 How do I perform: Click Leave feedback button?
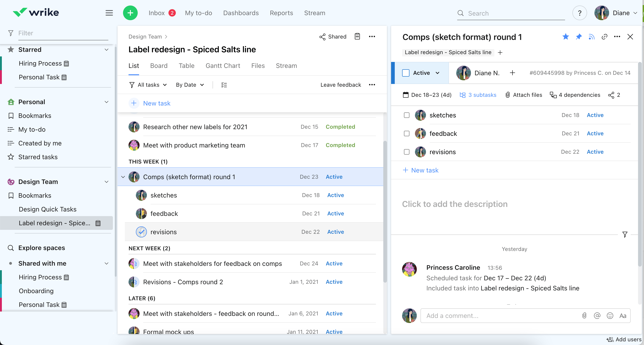pos(341,85)
